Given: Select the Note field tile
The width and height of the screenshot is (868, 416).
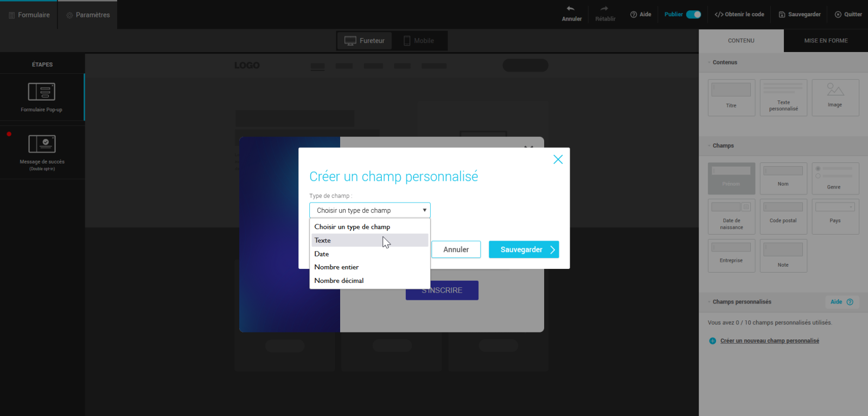Looking at the screenshot, I should [x=783, y=256].
